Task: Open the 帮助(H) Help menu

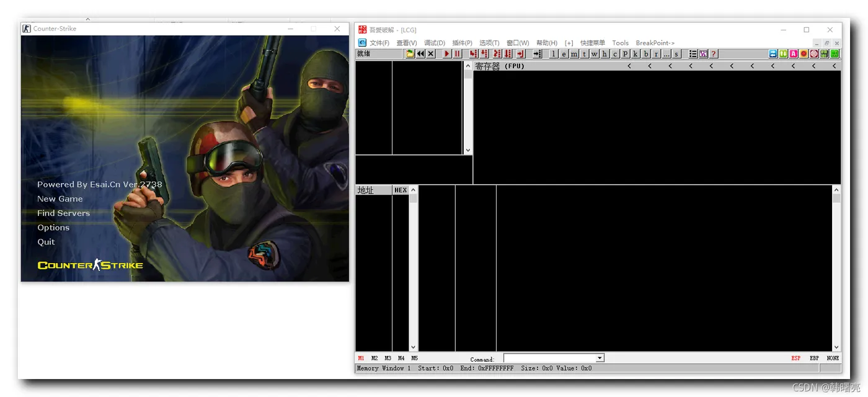Action: (x=547, y=43)
